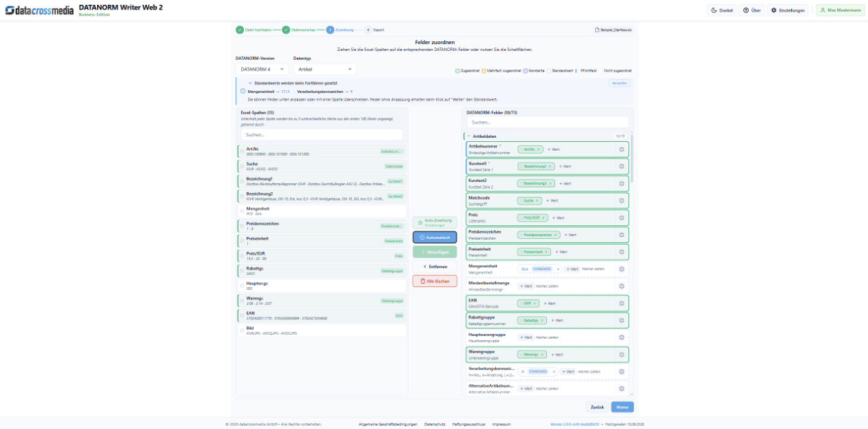Image resolution: width=868 pixels, height=429 pixels.
Task: Select the Zuordnung step
Action: click(340, 30)
